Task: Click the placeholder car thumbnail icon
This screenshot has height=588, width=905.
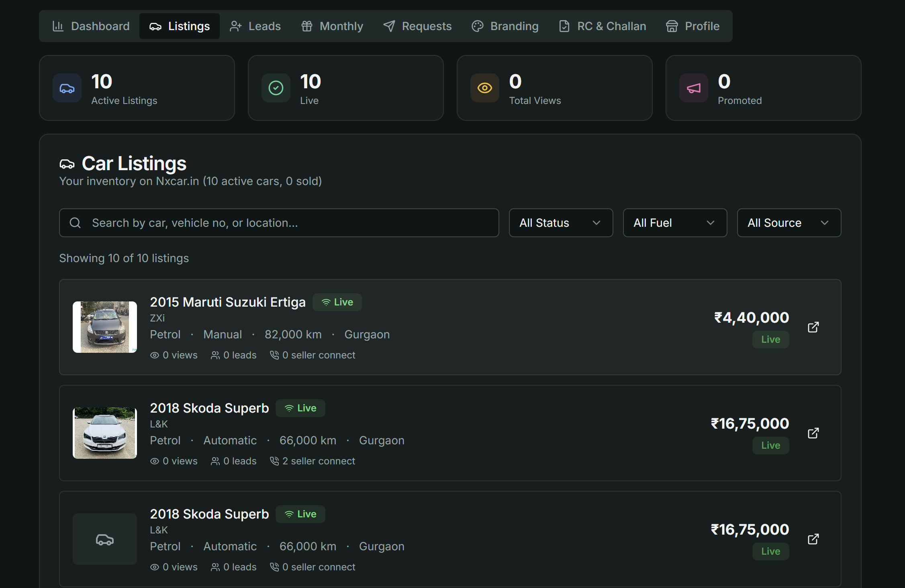Action: click(x=105, y=539)
